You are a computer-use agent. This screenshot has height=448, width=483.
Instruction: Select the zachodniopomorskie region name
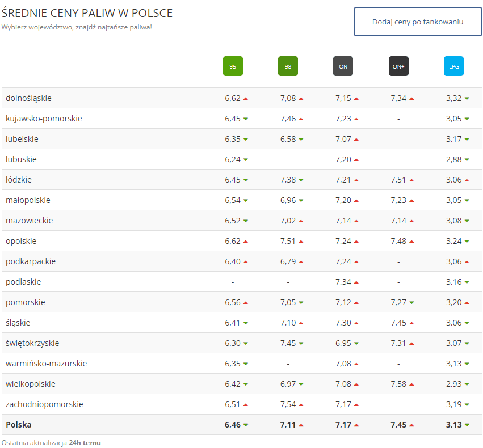[44, 404]
